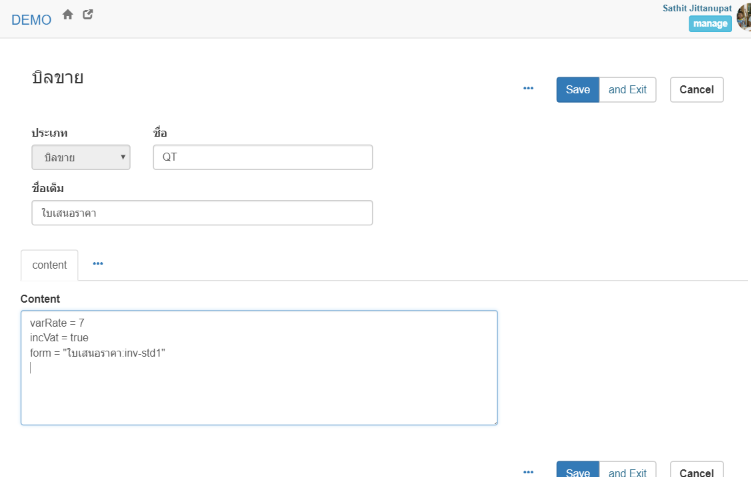Viewport: 751px width, 477px height.
Task: Open the top more options ellipsis
Action: click(528, 89)
